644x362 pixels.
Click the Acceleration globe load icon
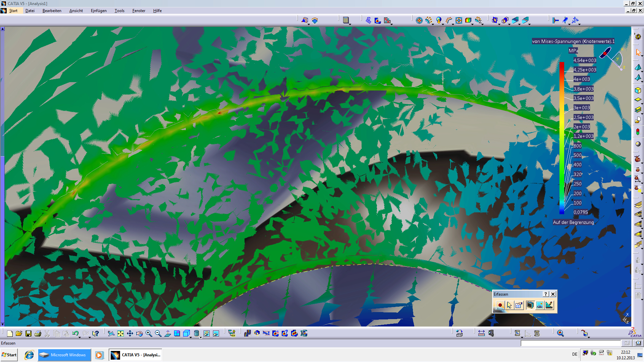(438, 20)
